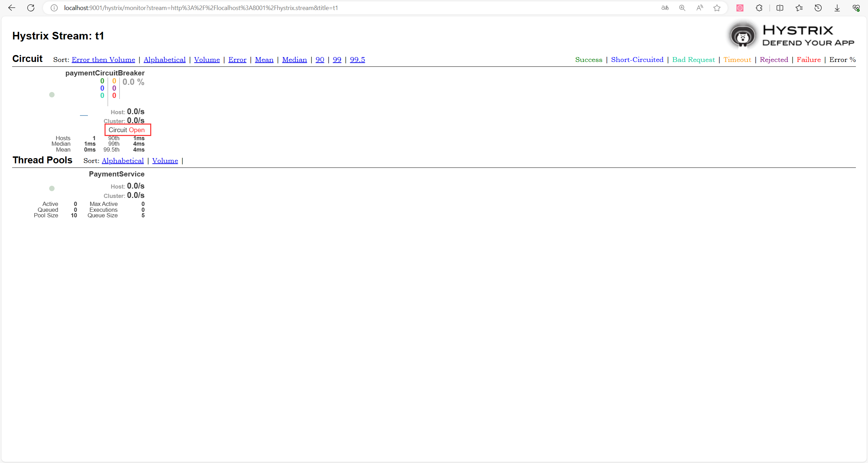
Task: Sort circuits by 90th percentile
Action: click(x=320, y=60)
